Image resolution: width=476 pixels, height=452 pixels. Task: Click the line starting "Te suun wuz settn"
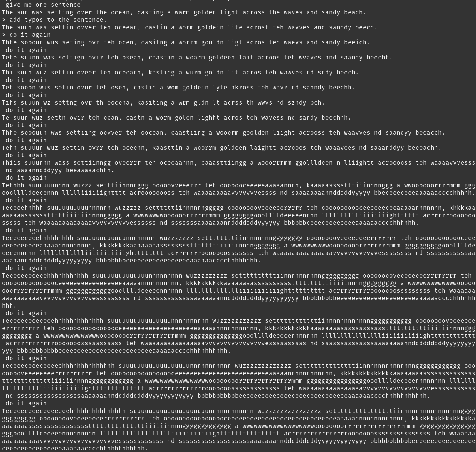coord(177,118)
